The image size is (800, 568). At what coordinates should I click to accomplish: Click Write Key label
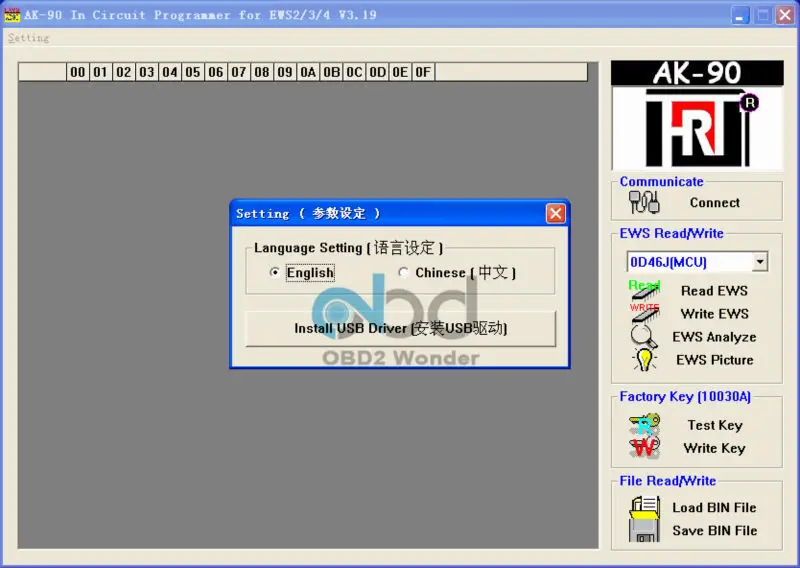[714, 448]
